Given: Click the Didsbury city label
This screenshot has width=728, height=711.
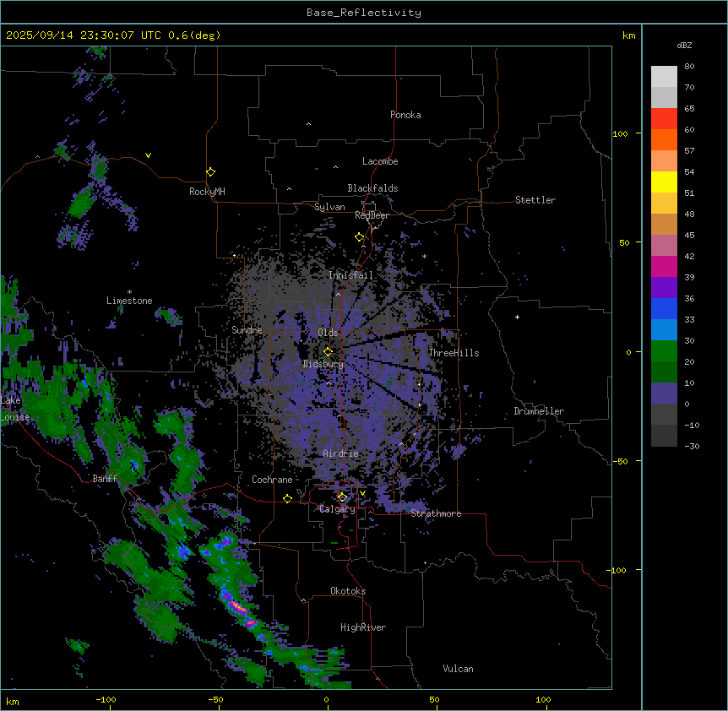Looking at the screenshot, I should click(323, 364).
